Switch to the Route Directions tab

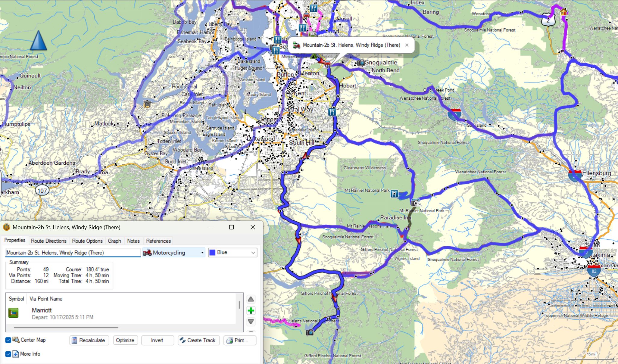48,241
